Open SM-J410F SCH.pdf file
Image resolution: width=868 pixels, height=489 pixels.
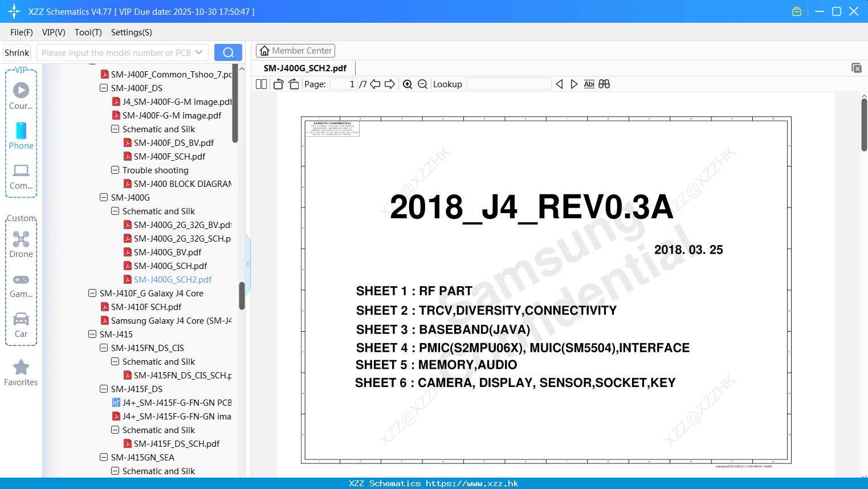[146, 307]
